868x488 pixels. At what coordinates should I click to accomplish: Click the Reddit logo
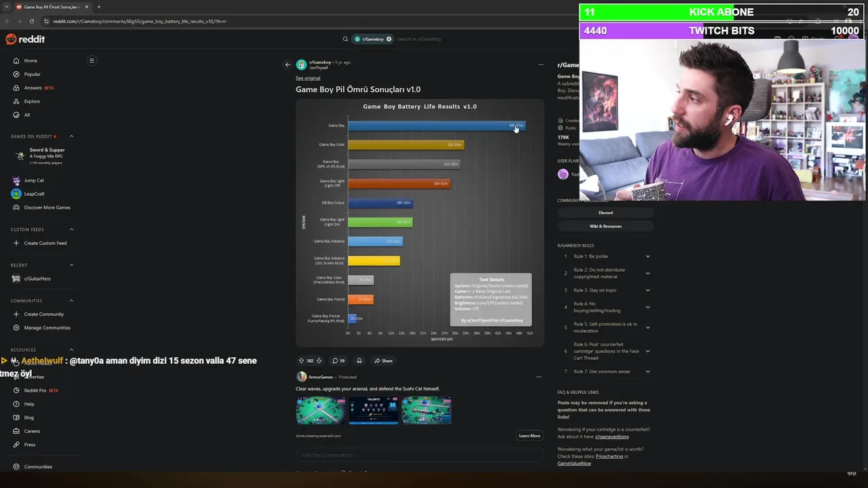click(x=25, y=39)
